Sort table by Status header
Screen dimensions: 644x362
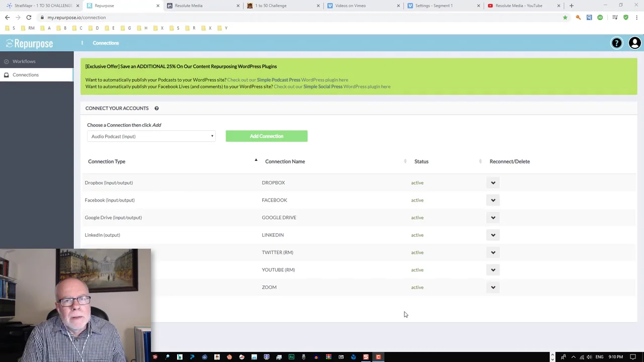(x=421, y=161)
